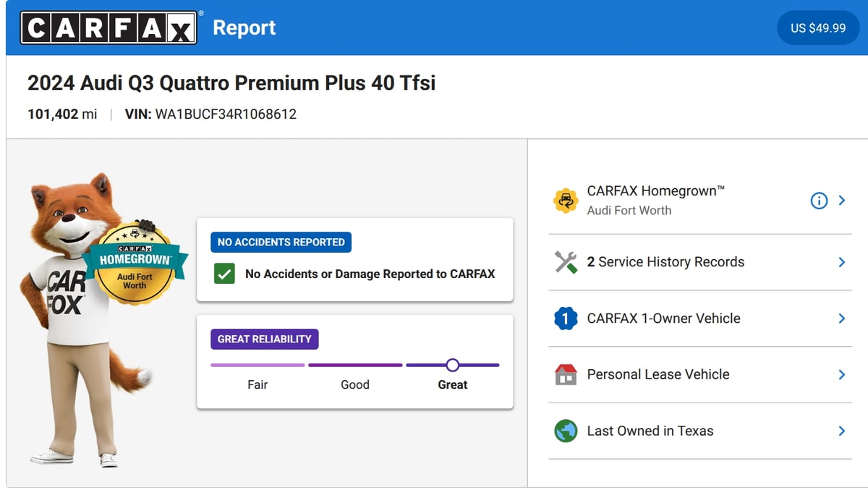Open the 2 Service History Records link
868x488 pixels.
click(x=665, y=262)
